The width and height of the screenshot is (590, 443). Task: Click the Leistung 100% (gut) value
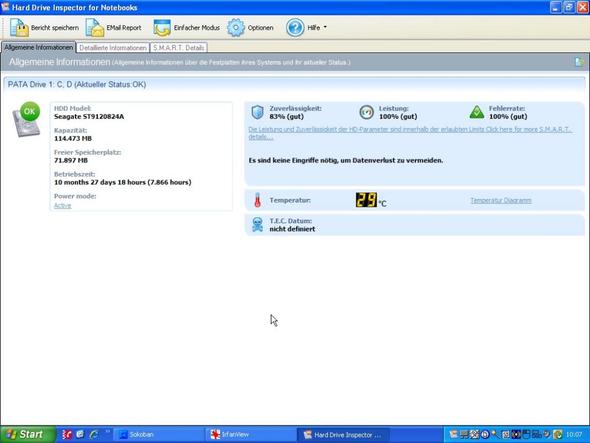(398, 117)
